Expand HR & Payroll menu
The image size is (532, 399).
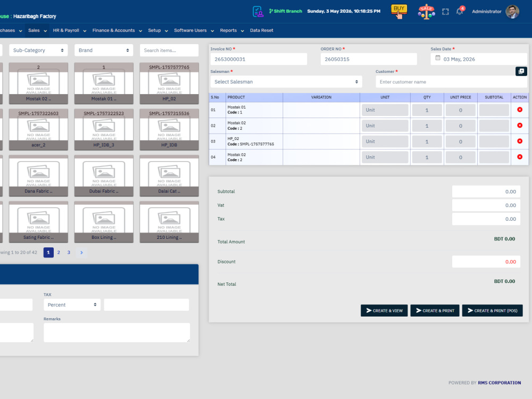click(x=70, y=30)
